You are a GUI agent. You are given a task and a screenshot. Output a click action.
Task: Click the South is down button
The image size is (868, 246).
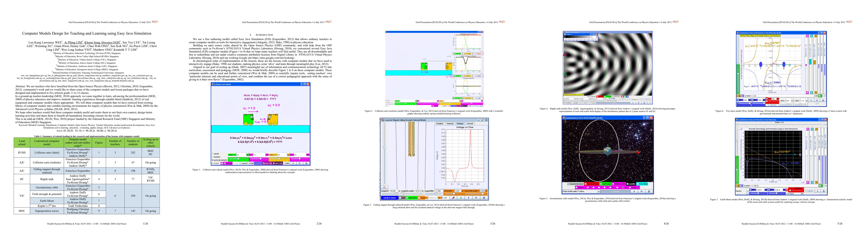coord(390,198)
